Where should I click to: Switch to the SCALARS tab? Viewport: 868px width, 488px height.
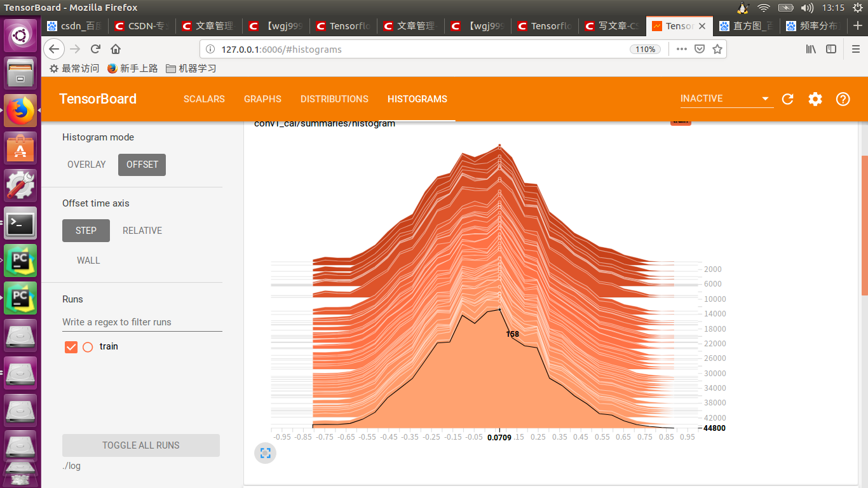(x=204, y=99)
